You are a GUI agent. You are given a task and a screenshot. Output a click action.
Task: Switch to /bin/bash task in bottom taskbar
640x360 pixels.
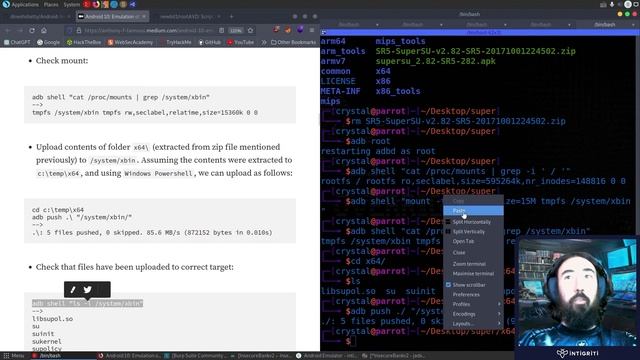63,356
